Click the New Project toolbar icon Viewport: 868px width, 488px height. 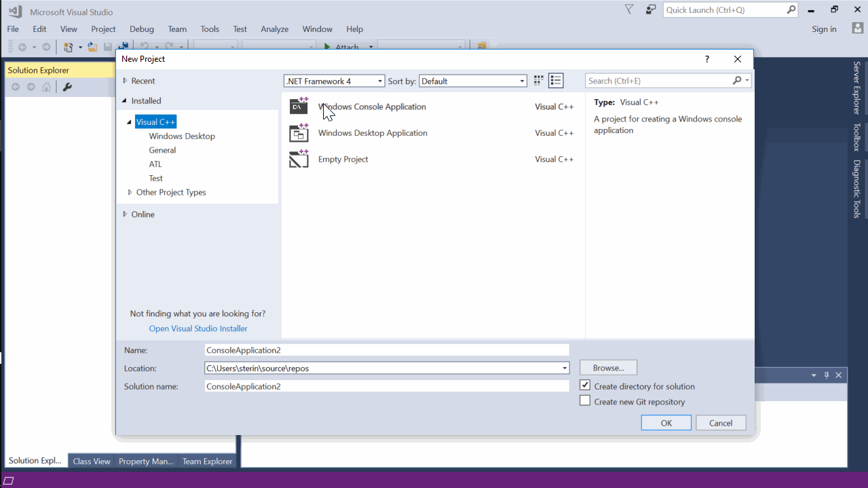point(68,47)
